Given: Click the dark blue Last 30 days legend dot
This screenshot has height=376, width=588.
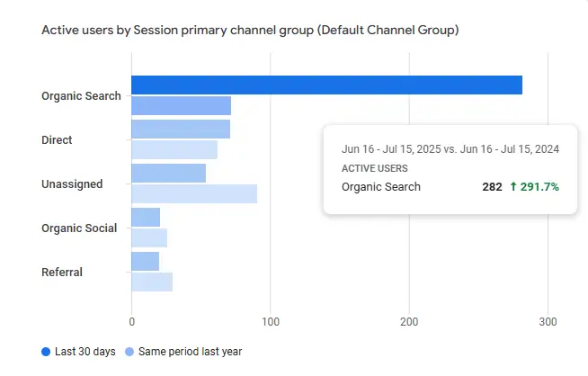Looking at the screenshot, I should (46, 352).
